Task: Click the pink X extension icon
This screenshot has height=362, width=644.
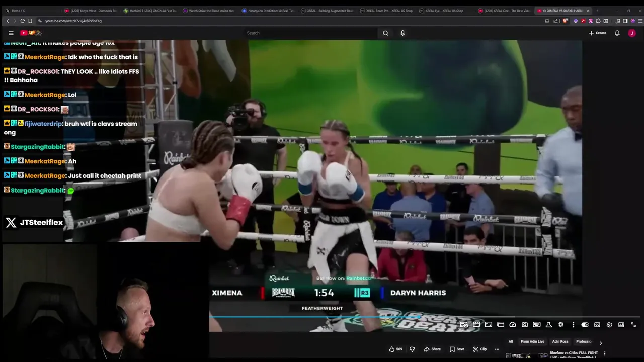Action: pyautogui.click(x=591, y=21)
